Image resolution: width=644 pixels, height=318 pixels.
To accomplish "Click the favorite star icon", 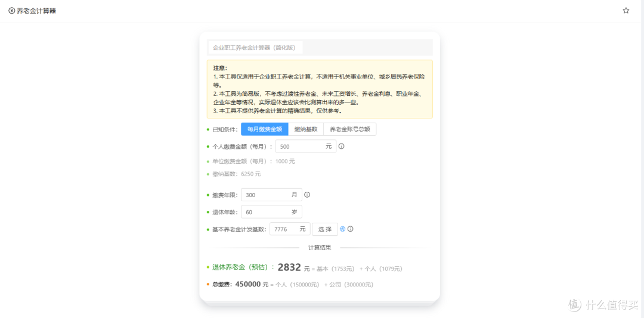I will (x=626, y=11).
